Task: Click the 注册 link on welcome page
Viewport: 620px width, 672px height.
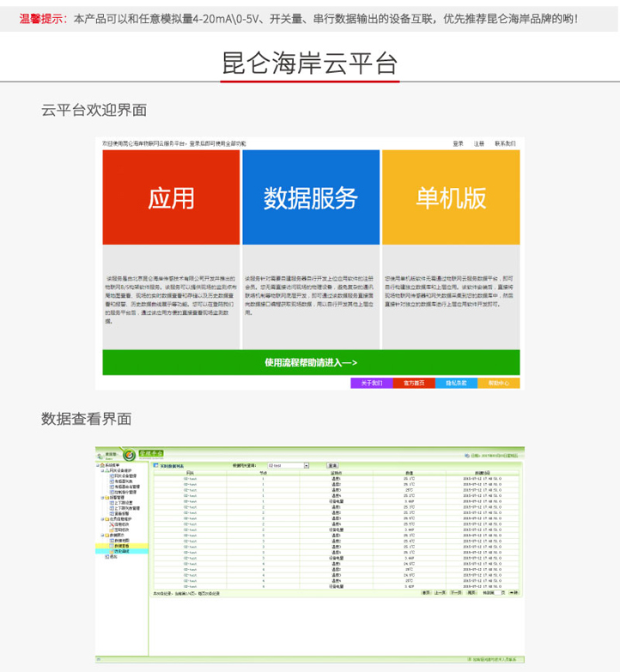Action: coord(479,143)
